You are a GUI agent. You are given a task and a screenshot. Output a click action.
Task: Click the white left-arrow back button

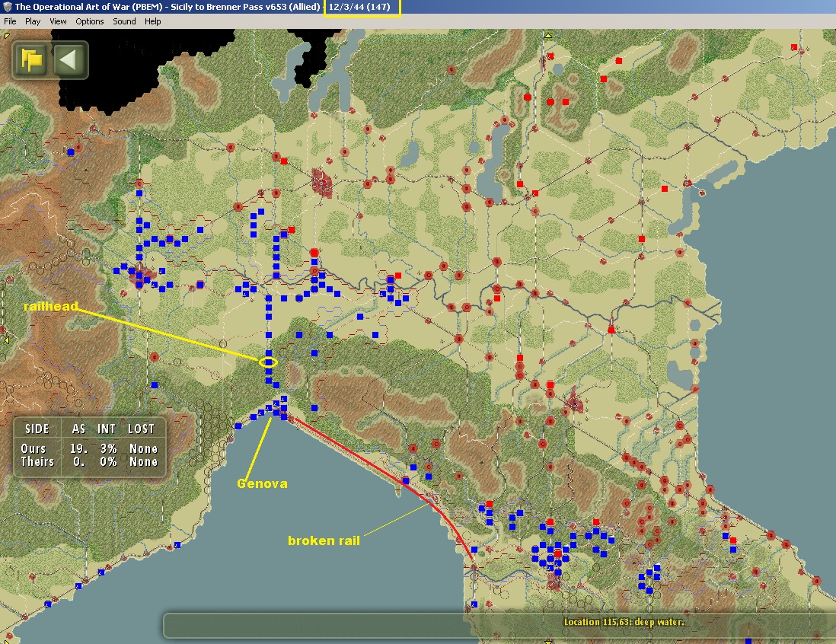69,59
